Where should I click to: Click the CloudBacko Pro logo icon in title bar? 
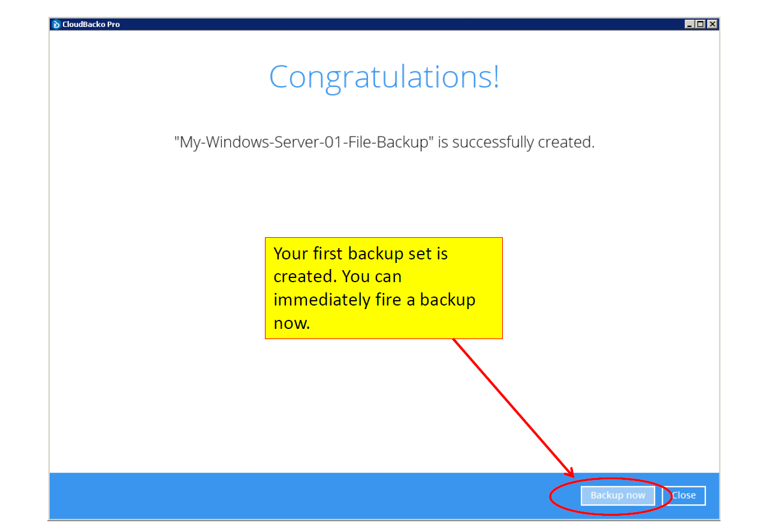click(55, 24)
